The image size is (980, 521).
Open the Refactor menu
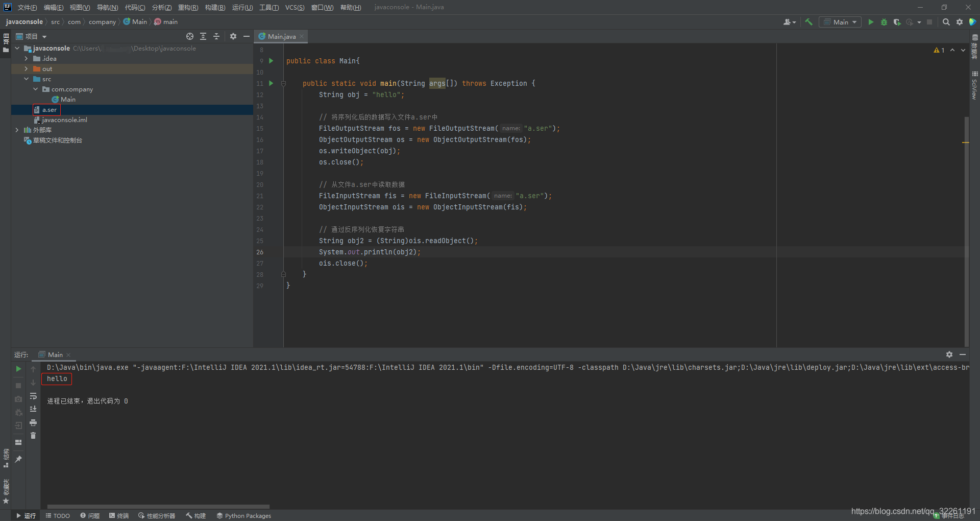point(188,7)
